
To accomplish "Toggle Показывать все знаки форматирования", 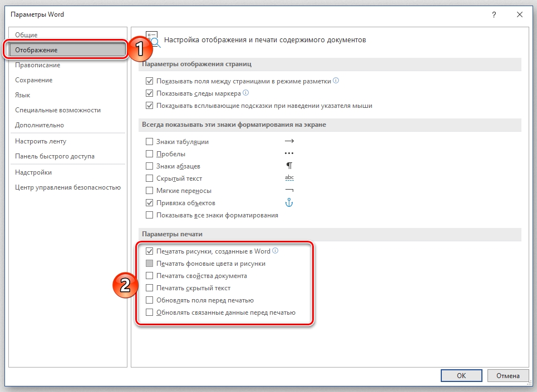I will click(x=149, y=215).
